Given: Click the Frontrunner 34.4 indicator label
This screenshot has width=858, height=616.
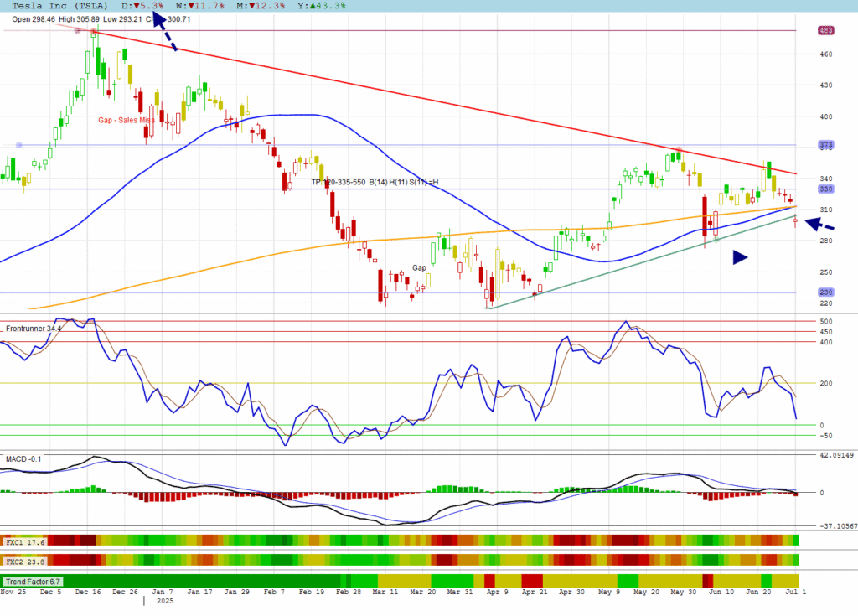Looking at the screenshot, I should (x=34, y=329).
